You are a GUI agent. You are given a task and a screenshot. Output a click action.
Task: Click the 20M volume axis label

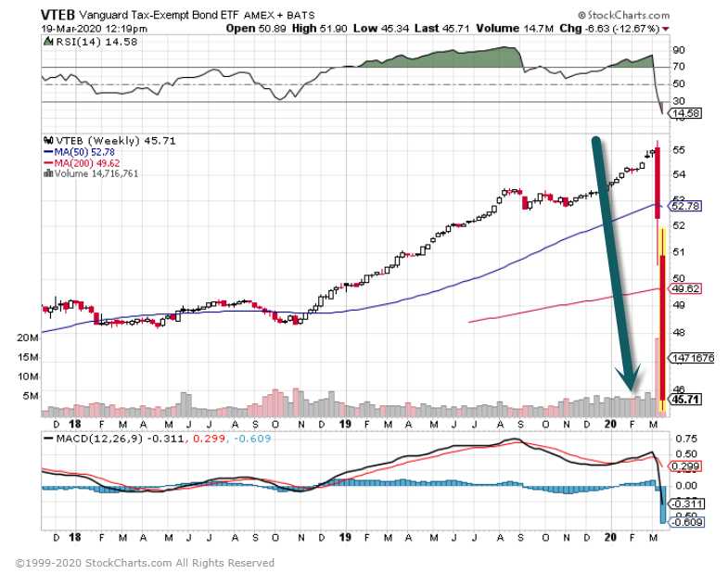click(x=28, y=338)
